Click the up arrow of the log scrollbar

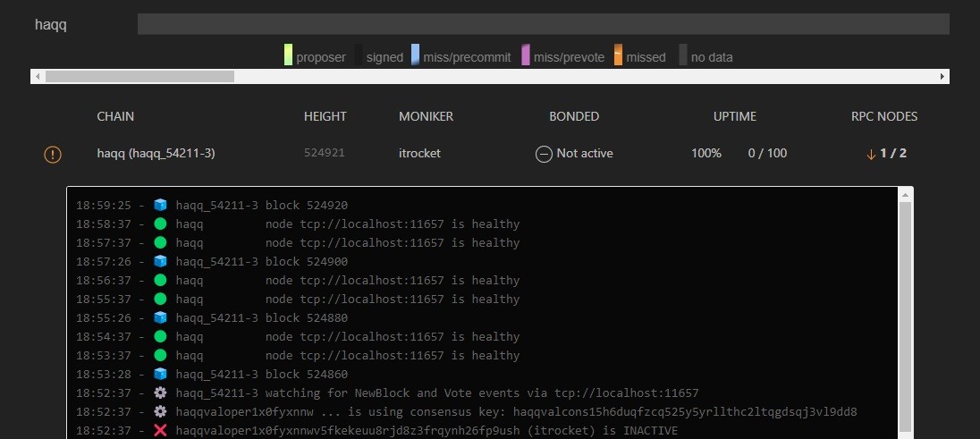906,194
